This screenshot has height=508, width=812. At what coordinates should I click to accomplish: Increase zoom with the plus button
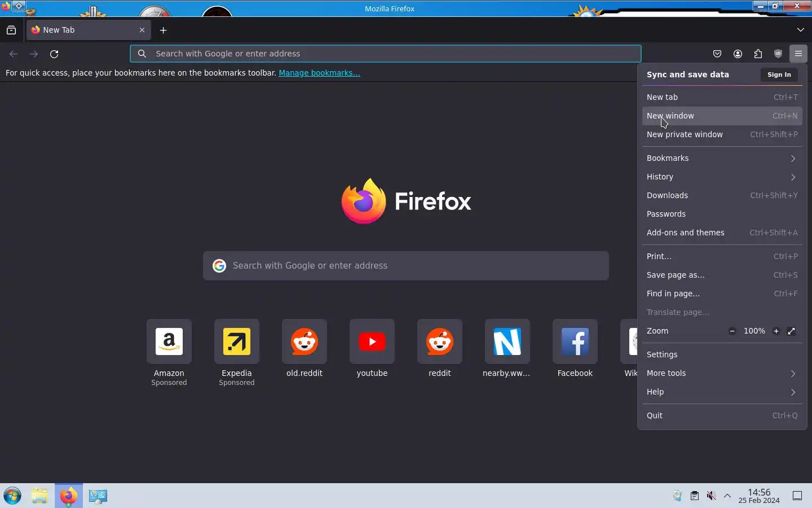tap(776, 331)
